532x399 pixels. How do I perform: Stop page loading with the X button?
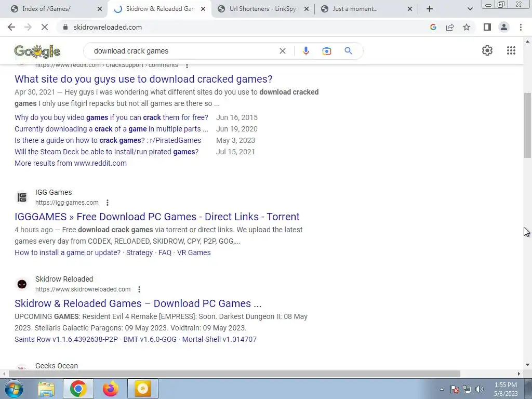pos(45,27)
